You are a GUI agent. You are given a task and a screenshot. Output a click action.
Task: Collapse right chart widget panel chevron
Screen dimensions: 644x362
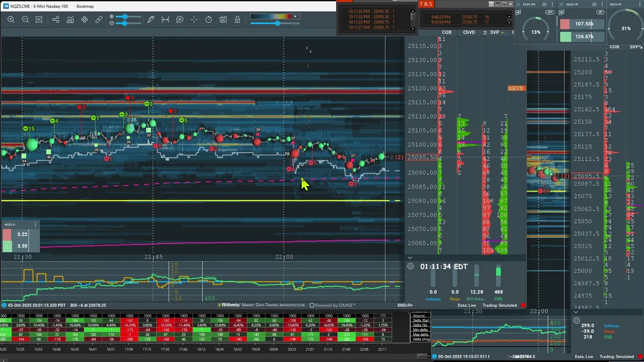point(576,312)
